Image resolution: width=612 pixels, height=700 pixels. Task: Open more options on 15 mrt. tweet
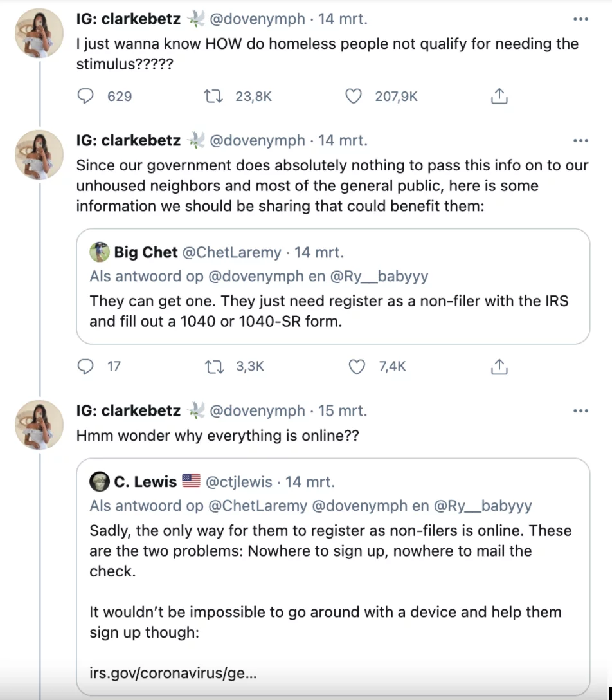pyautogui.click(x=580, y=410)
